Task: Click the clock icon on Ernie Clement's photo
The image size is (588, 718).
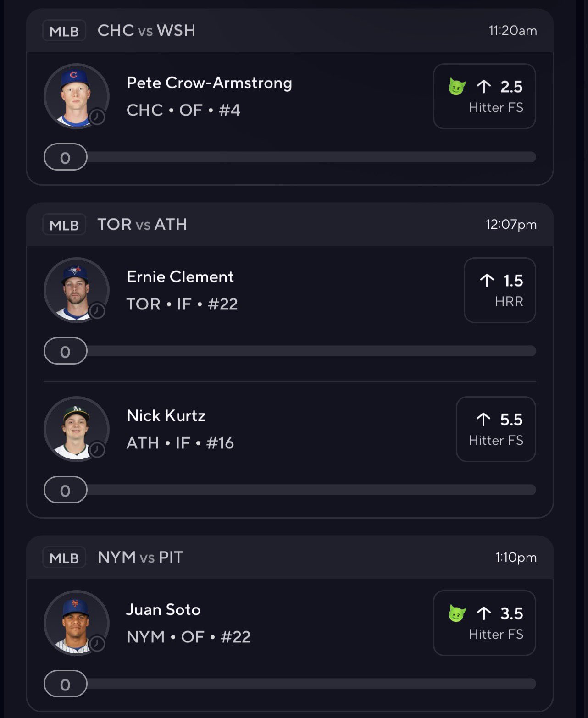Action: (x=97, y=311)
